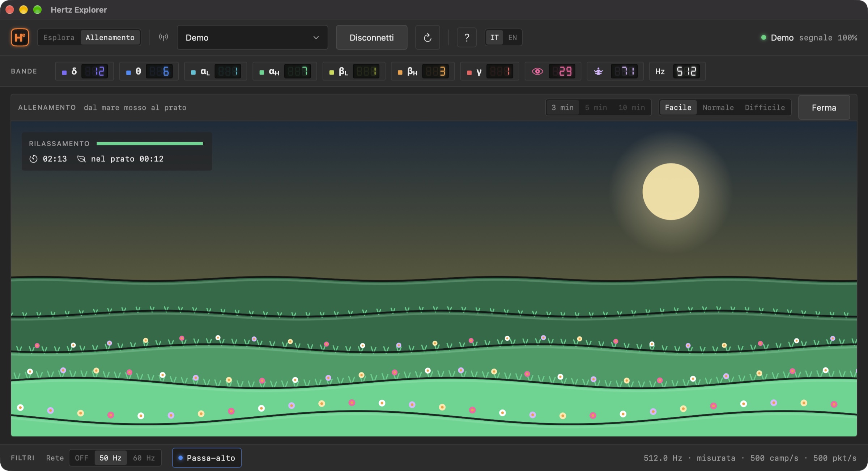Open help with the question mark icon
The width and height of the screenshot is (868, 471).
coord(467,37)
